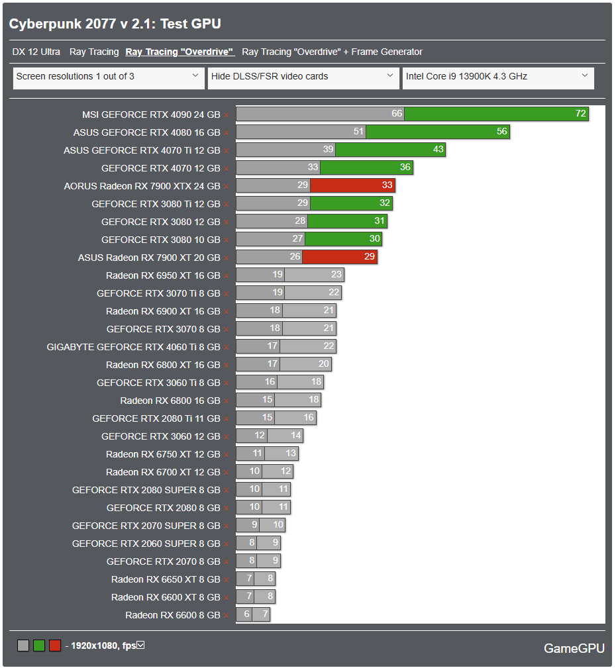Switch to the DX 12 Ultra tab
616x672 pixels.
pyautogui.click(x=36, y=52)
